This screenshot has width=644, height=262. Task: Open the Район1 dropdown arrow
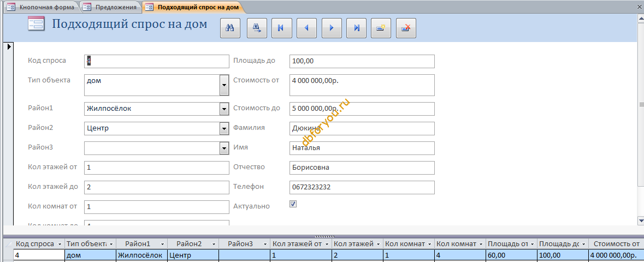point(224,109)
